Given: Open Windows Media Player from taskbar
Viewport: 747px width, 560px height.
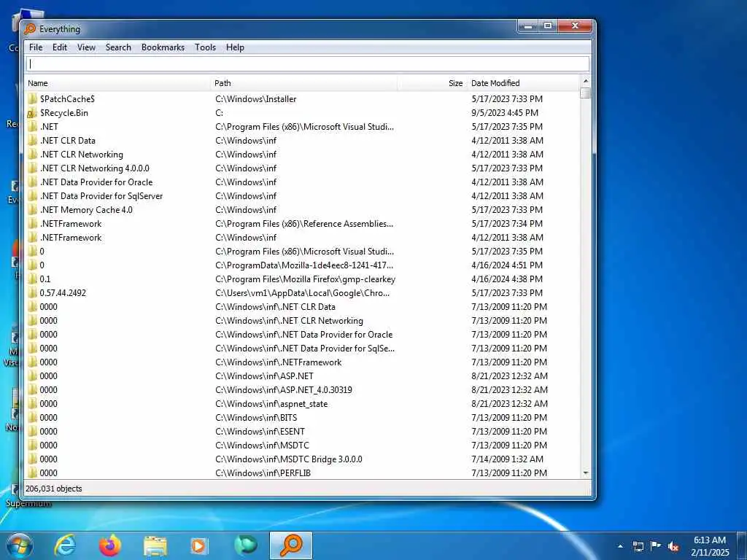Looking at the screenshot, I should pos(200,546).
